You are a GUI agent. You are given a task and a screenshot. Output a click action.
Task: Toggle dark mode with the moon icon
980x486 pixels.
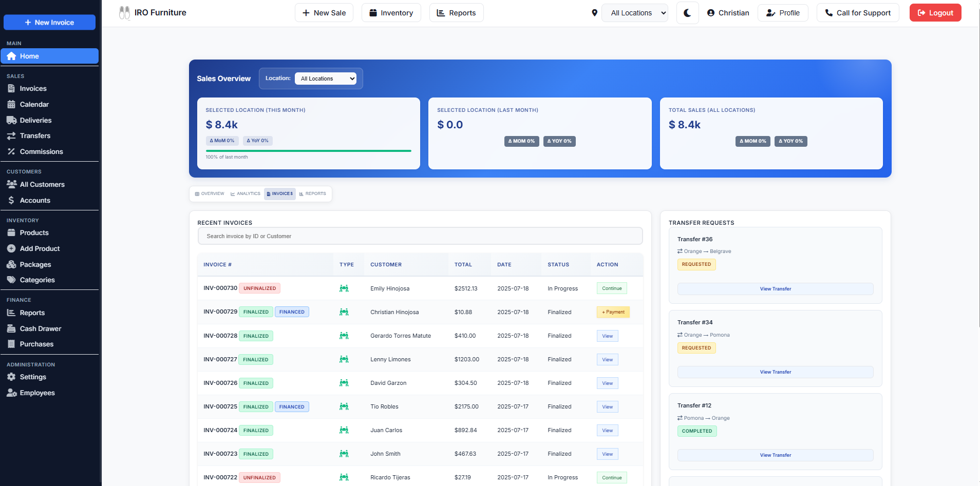(x=688, y=13)
